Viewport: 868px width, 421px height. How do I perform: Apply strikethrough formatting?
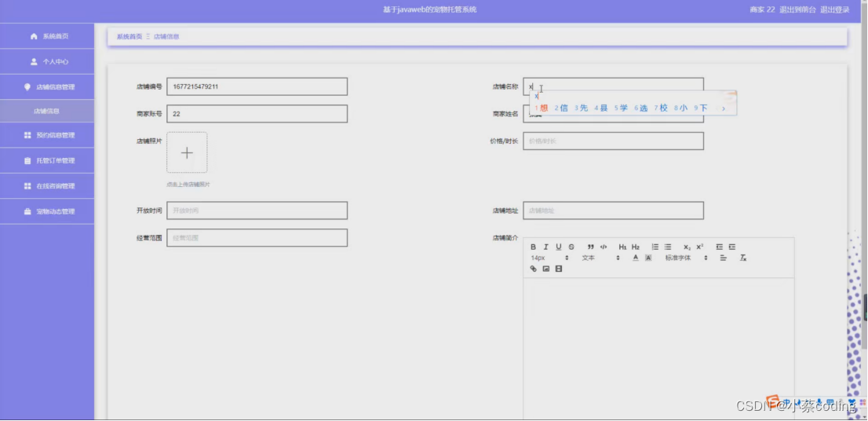coord(571,247)
